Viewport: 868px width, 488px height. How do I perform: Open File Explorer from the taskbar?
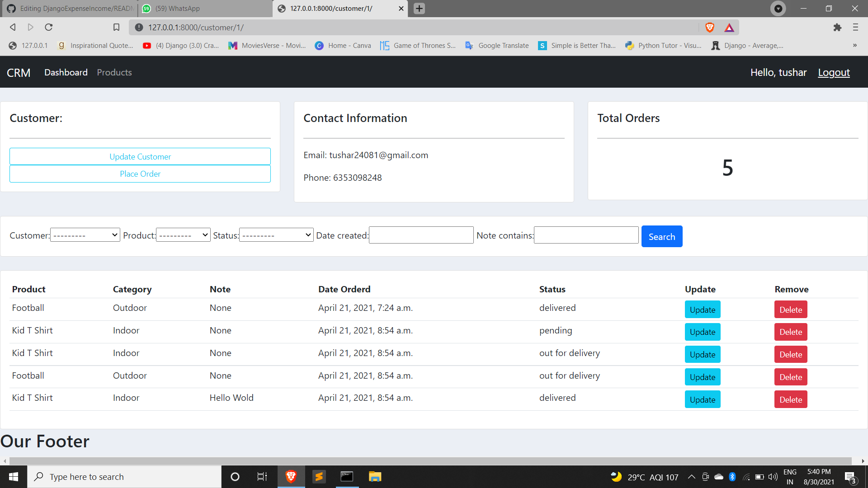point(375,477)
